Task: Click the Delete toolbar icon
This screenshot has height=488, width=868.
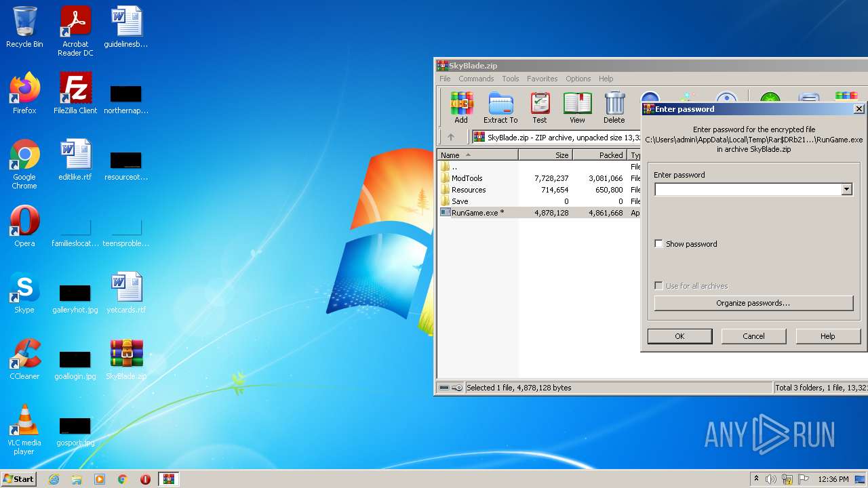Action: 614,108
